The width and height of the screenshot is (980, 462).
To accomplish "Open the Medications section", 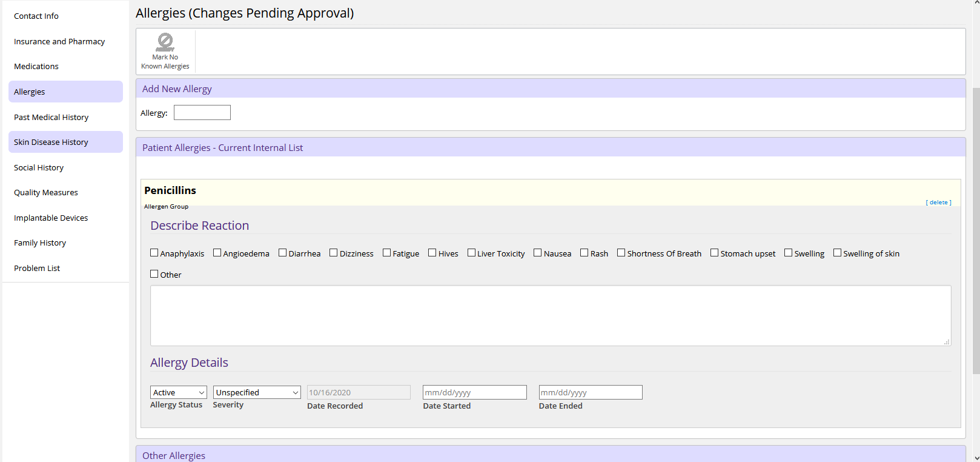I will 36,67.
